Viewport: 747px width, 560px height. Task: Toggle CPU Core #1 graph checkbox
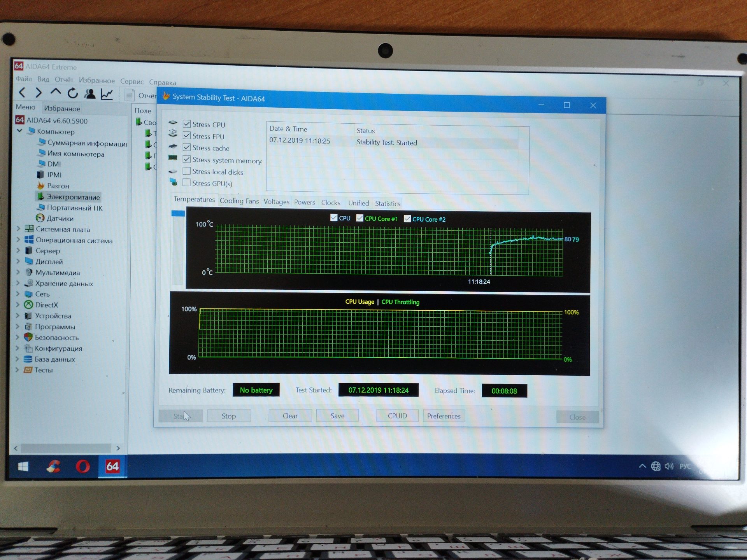pos(360,218)
